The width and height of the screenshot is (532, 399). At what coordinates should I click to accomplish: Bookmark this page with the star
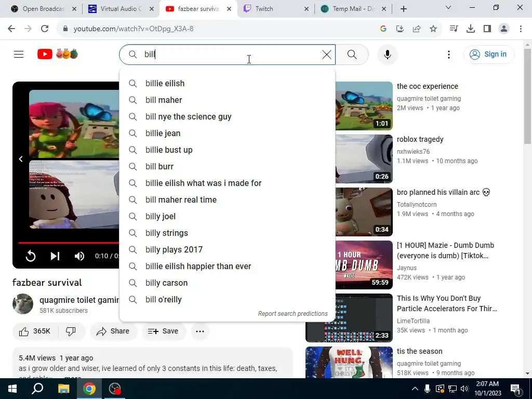(x=433, y=29)
